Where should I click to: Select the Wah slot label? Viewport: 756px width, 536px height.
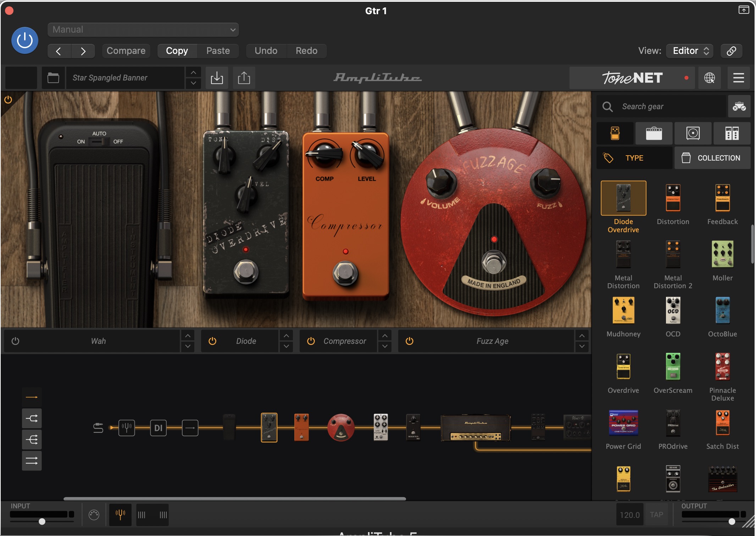tap(98, 341)
